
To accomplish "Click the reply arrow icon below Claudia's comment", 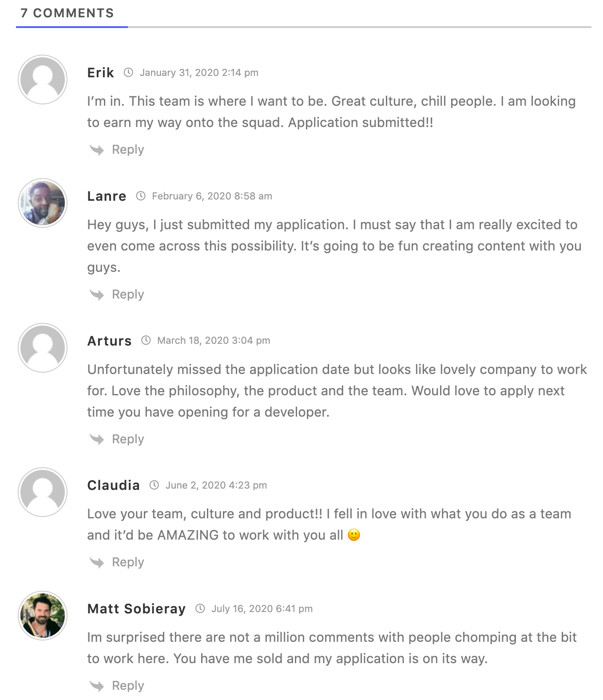I will point(97,562).
